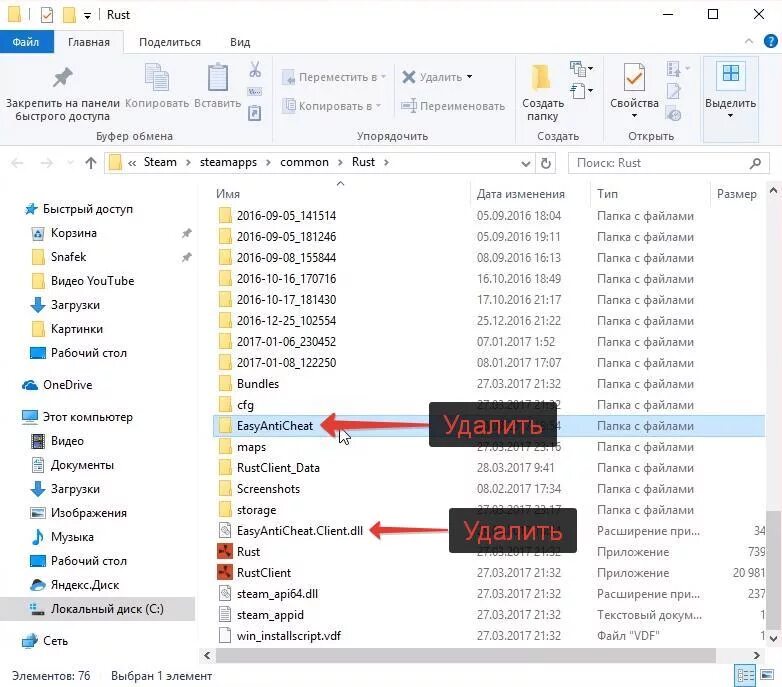Expand the Выделить dropdown arrow
Image resolution: width=782 pixels, height=687 pixels.
(730, 116)
